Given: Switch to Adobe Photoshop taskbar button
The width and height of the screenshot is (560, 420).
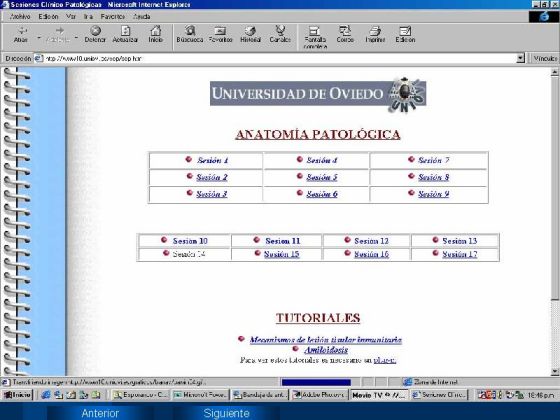Looking at the screenshot, I should pos(319,395).
